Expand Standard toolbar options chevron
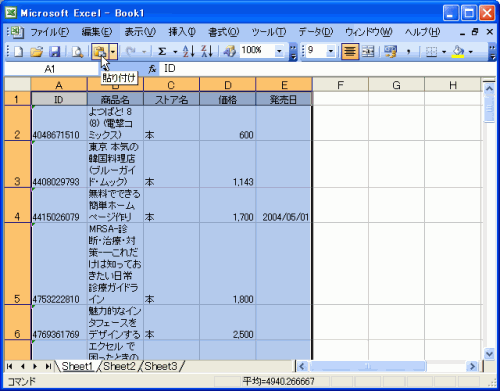Image resolution: width=500 pixels, height=391 pixels. (293, 52)
